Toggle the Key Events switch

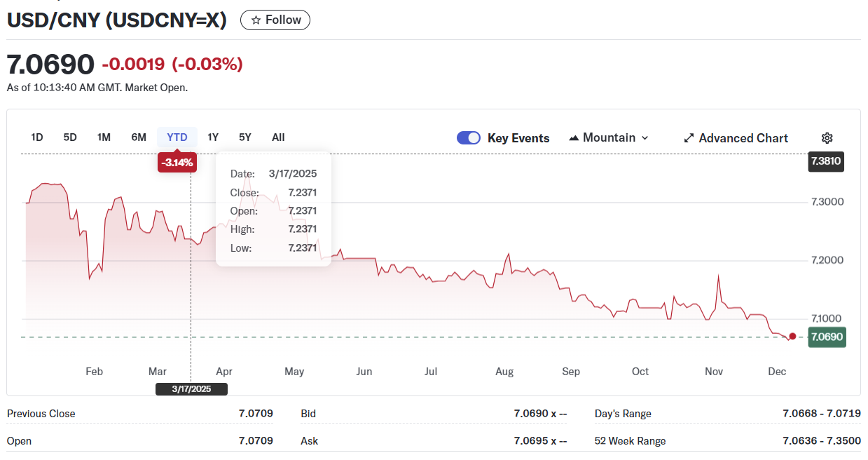pyautogui.click(x=469, y=138)
